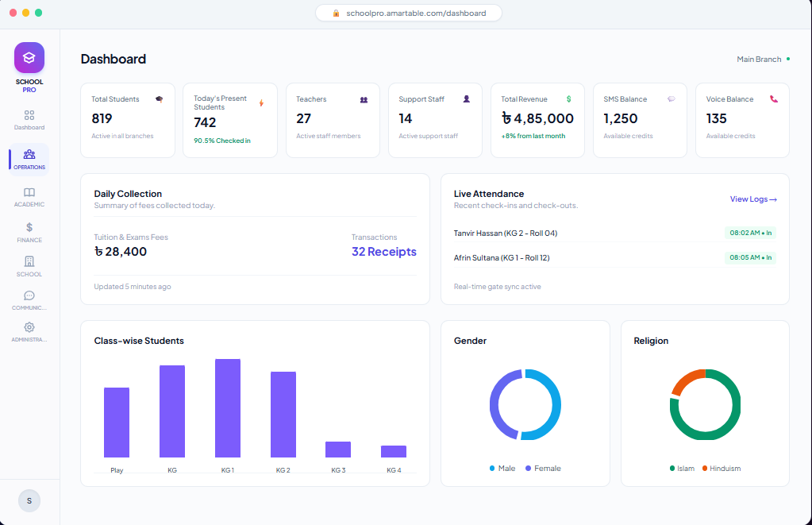This screenshot has width=812, height=525.
Task: Click the SMS Balance speech icon
Action: tap(672, 99)
